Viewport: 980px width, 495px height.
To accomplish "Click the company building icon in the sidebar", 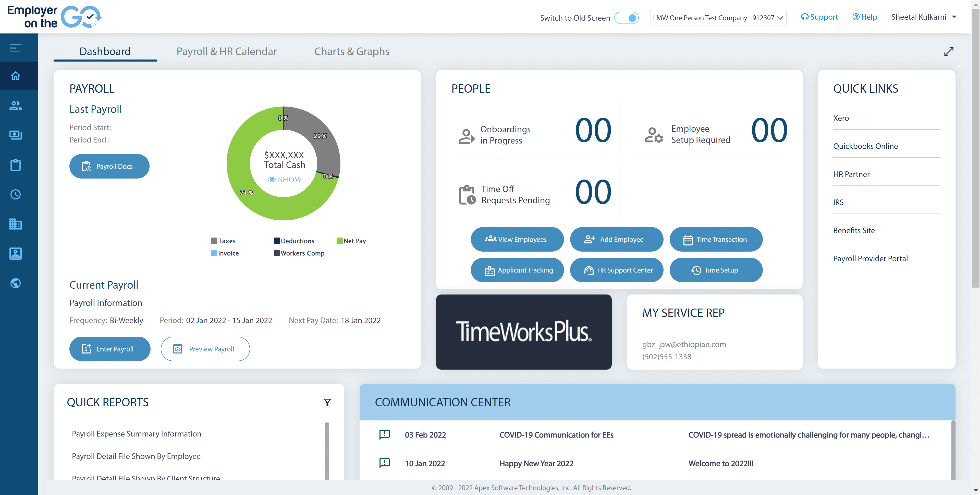I will pyautogui.click(x=15, y=224).
